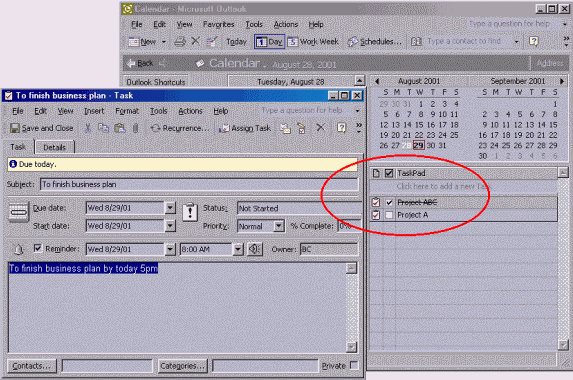Click the Save and Close toolbar icon
Image resolution: width=573 pixels, height=380 pixels.
[x=15, y=128]
